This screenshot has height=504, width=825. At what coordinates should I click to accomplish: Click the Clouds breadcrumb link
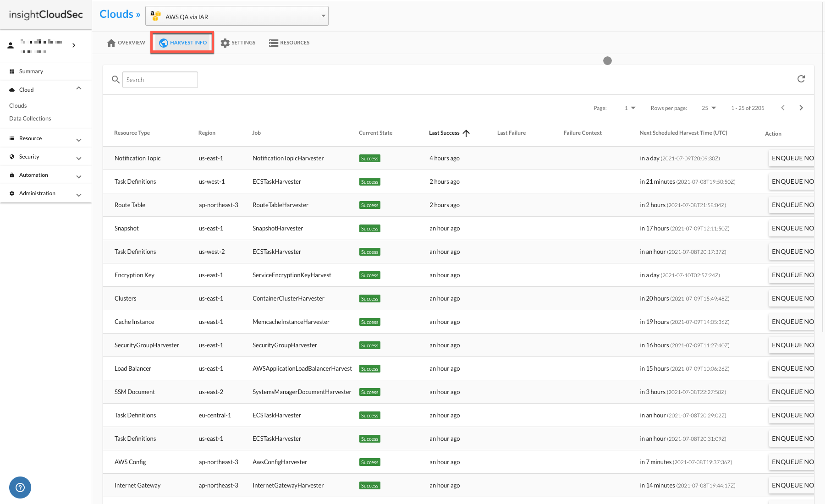point(116,14)
